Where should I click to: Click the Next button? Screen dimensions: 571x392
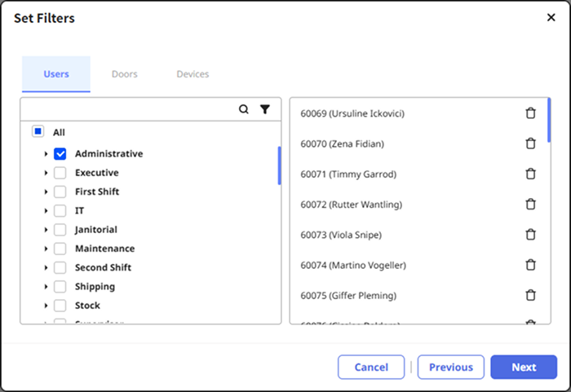tap(524, 367)
